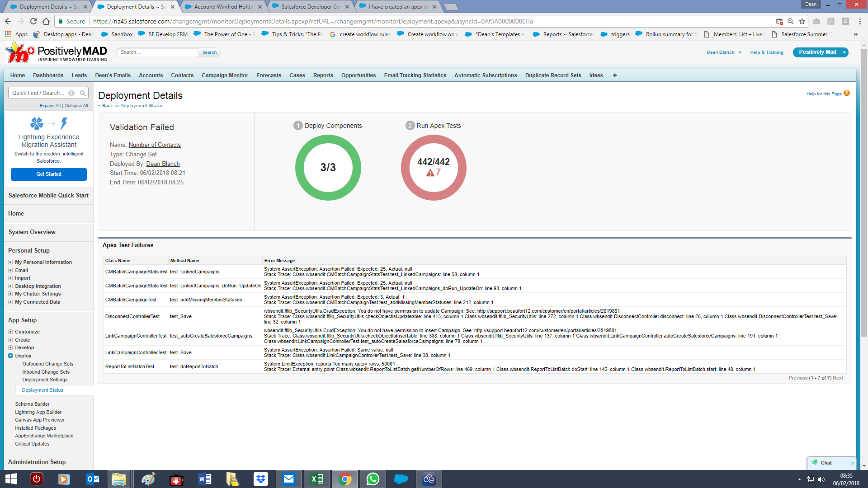Click the Get Started button
868x488 pixels.
pos(49,174)
